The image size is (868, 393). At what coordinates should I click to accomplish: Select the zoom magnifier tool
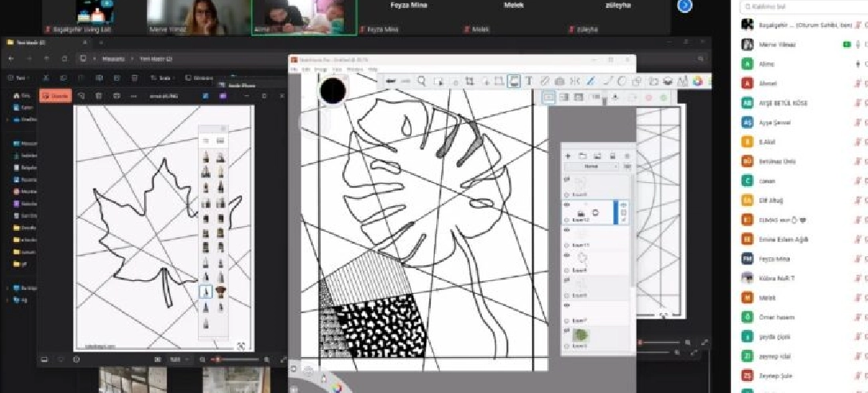(422, 81)
